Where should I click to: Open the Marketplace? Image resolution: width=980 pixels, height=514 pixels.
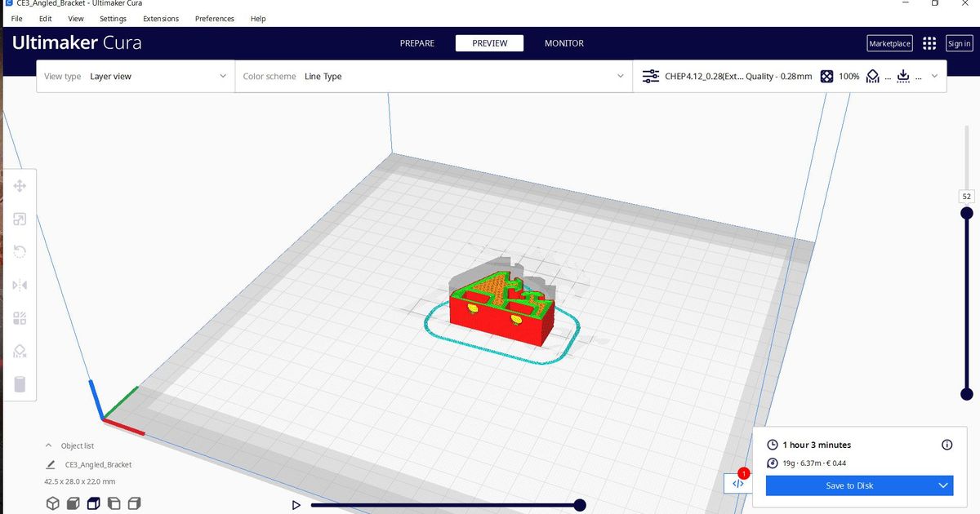[890, 43]
